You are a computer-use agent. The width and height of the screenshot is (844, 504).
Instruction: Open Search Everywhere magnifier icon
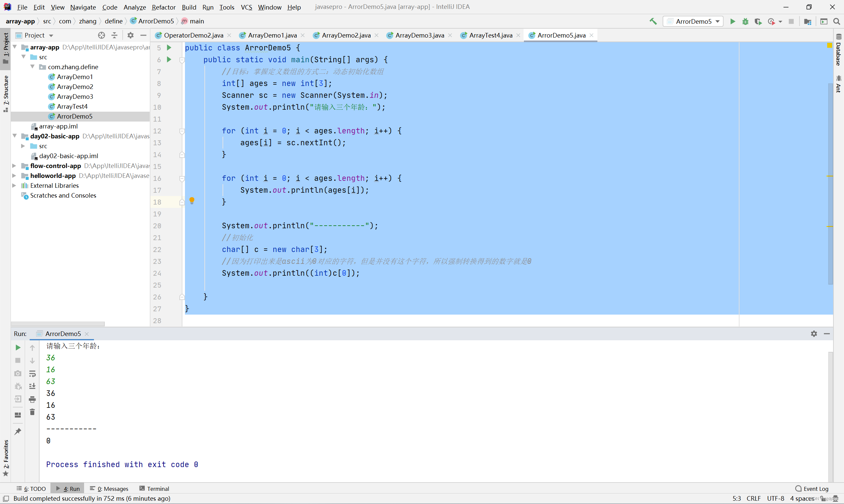point(836,21)
